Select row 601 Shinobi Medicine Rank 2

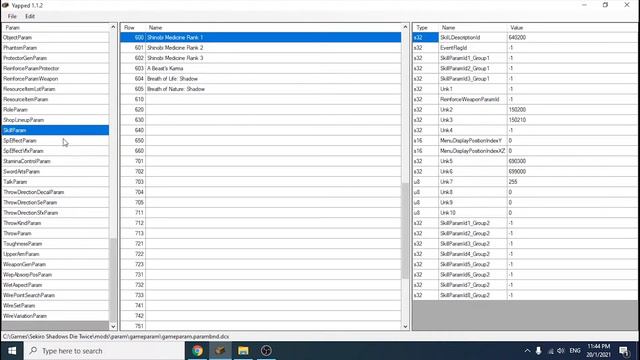point(261,48)
